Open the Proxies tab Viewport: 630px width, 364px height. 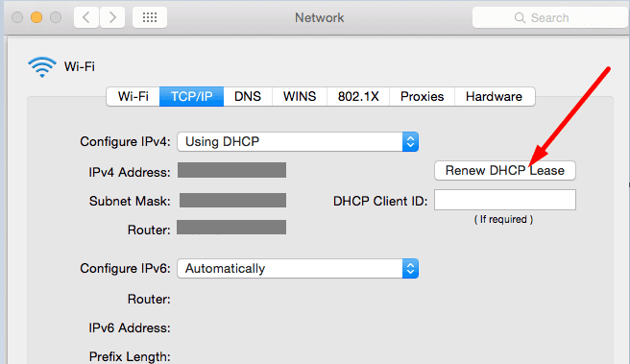click(422, 96)
